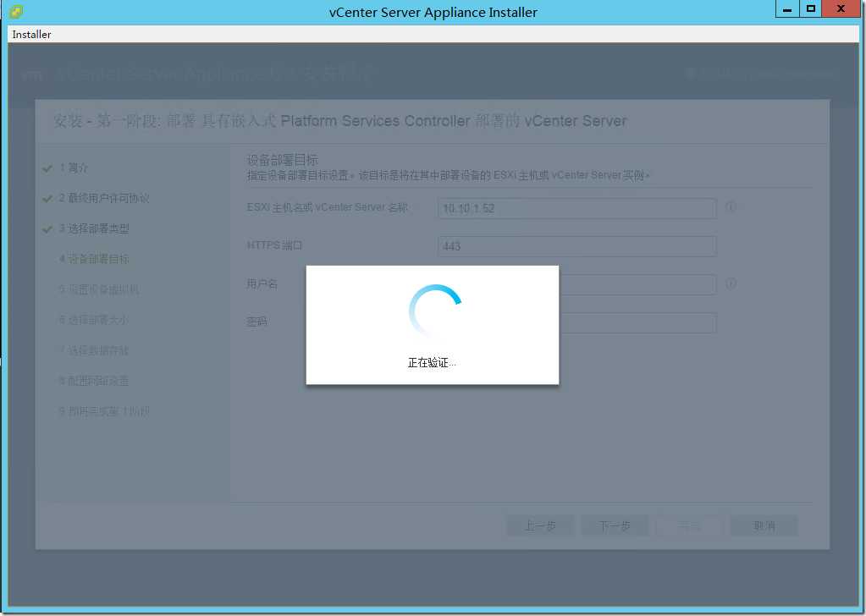
Task: Click the info icon next to username field
Action: (731, 283)
